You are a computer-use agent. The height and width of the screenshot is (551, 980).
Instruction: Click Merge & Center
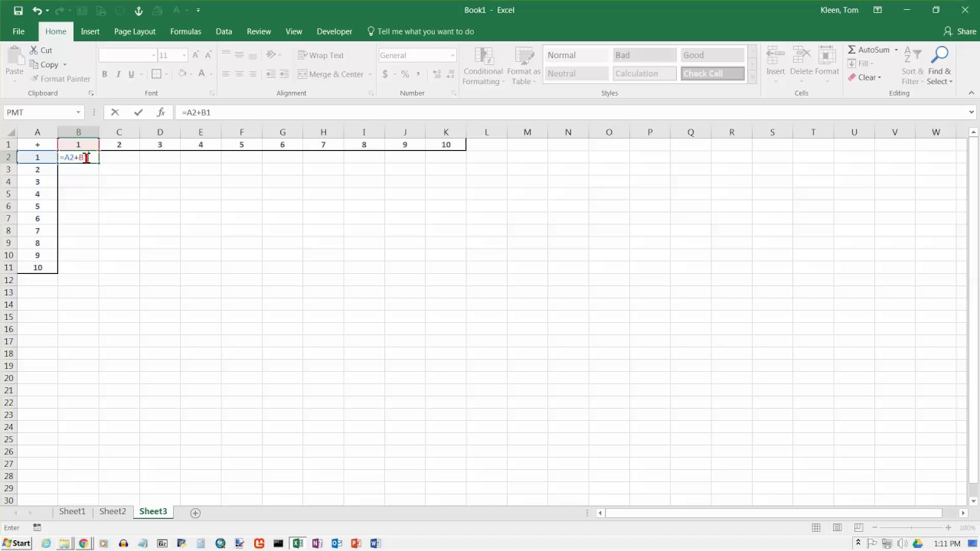click(330, 74)
